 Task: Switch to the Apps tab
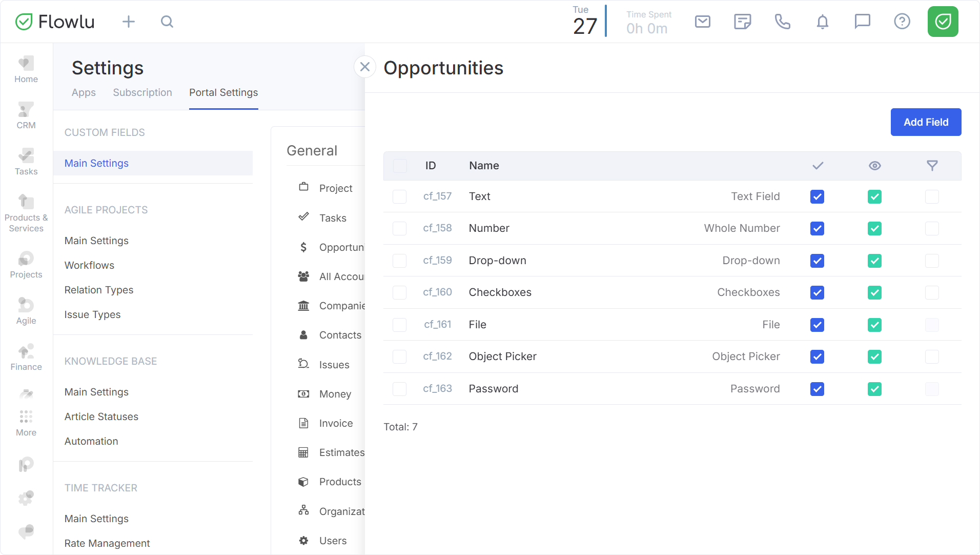point(84,92)
